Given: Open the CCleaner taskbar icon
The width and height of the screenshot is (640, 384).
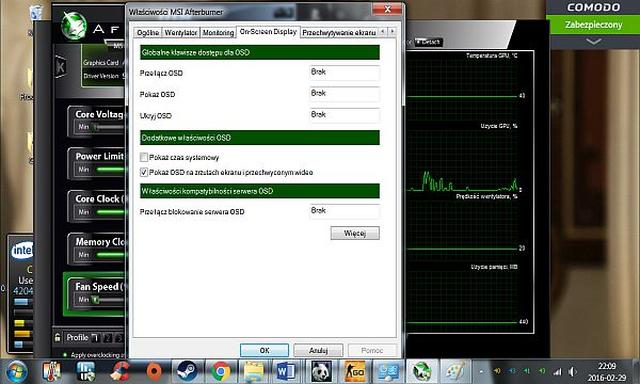Looking at the screenshot, I should (x=120, y=371).
